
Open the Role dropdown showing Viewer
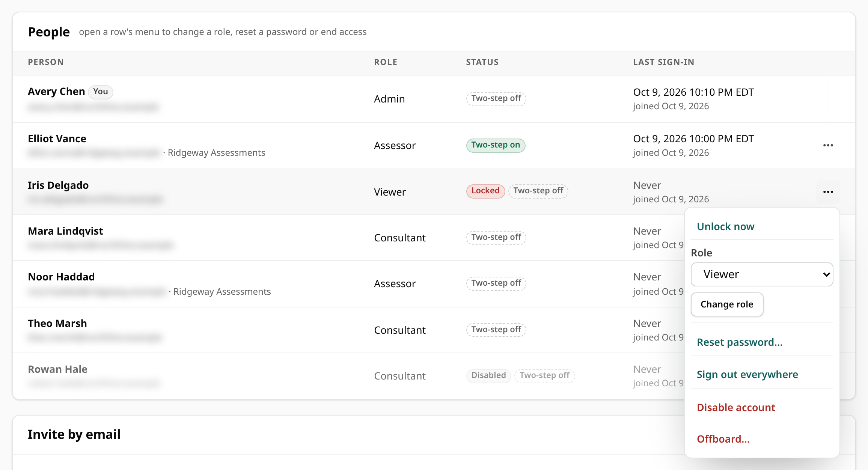[x=762, y=274]
